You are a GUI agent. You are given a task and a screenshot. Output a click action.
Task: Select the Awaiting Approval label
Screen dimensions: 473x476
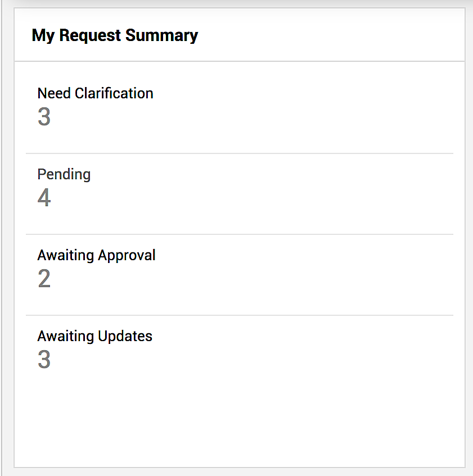pos(96,255)
